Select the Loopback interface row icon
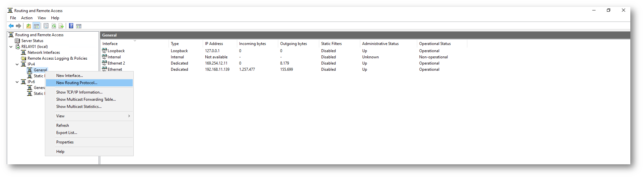The image size is (644, 178). click(104, 51)
